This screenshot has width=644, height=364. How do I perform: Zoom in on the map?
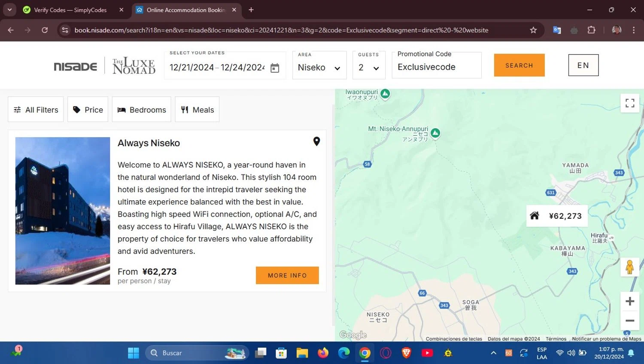pos(630,301)
